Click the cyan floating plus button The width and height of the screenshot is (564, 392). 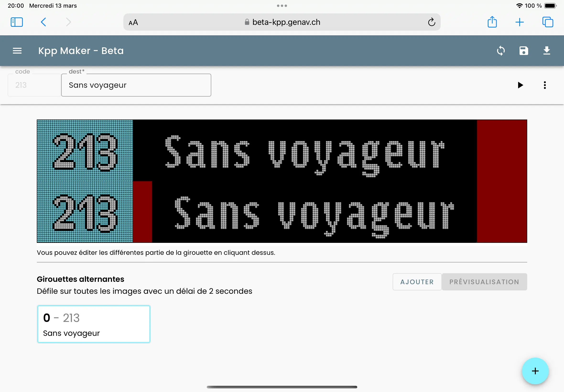click(535, 371)
